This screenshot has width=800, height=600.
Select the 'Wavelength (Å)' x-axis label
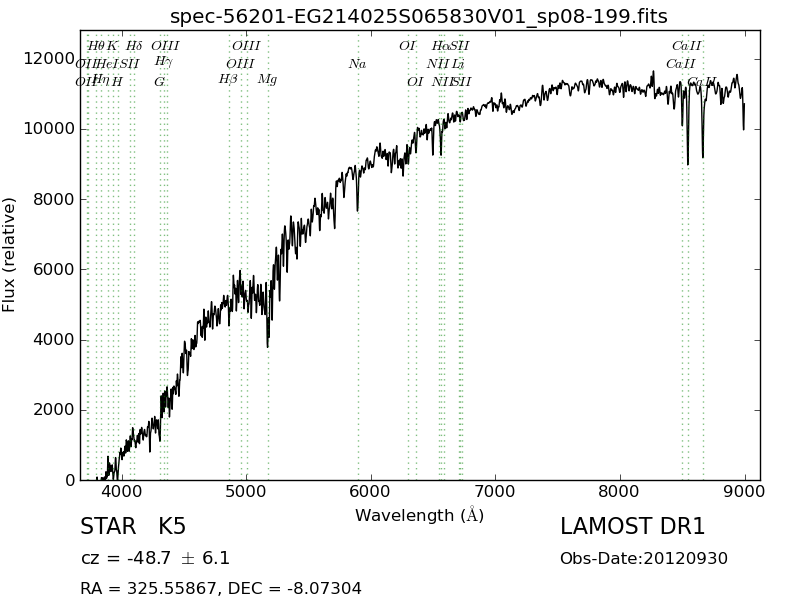(419, 515)
